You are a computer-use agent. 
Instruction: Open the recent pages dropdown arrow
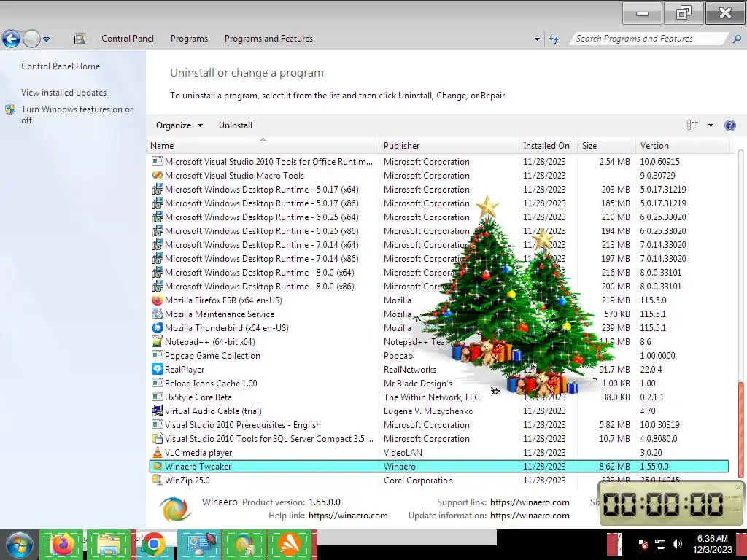[46, 39]
